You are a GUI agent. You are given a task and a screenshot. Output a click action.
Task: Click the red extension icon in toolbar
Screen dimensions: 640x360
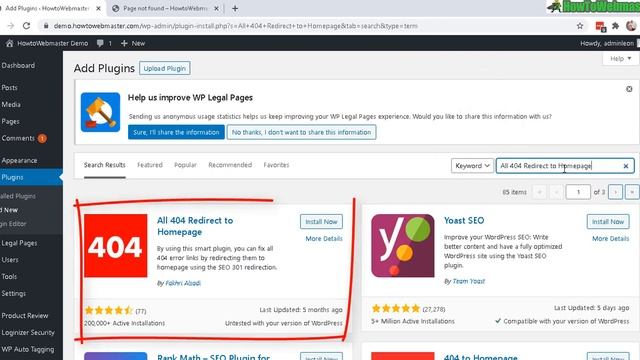[600, 27]
